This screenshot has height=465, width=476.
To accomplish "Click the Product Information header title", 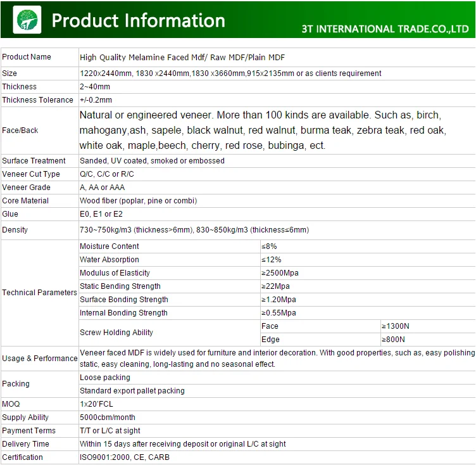I will [138, 20].
